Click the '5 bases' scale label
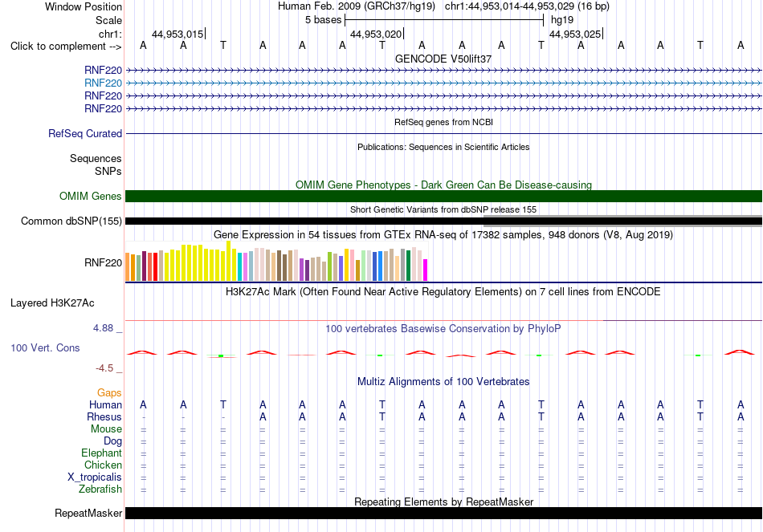The width and height of the screenshot is (763, 532). pos(323,20)
